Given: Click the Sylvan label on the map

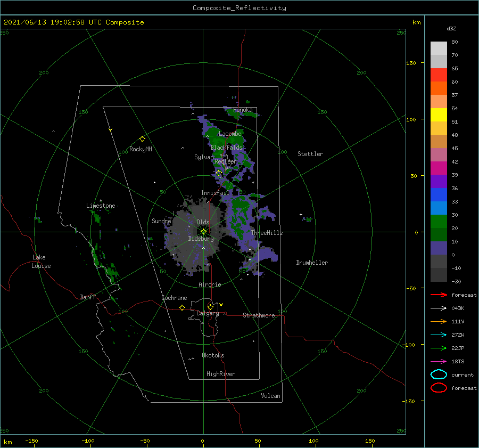Looking at the screenshot, I should point(204,157).
